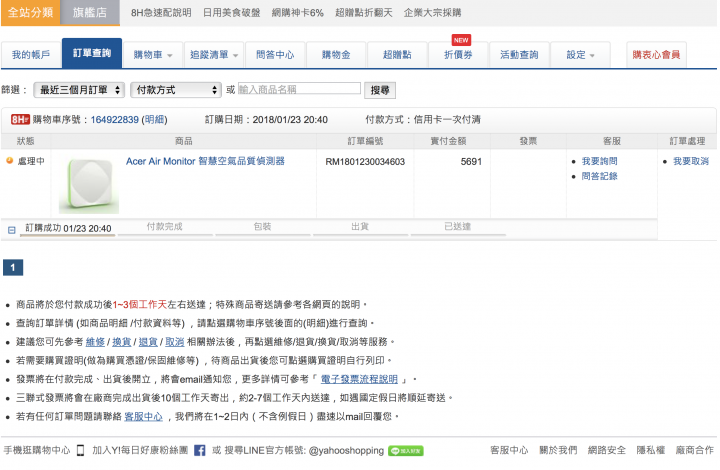Open the Acer Air Monitor product link
The width and height of the screenshot is (720, 470).
point(205,161)
